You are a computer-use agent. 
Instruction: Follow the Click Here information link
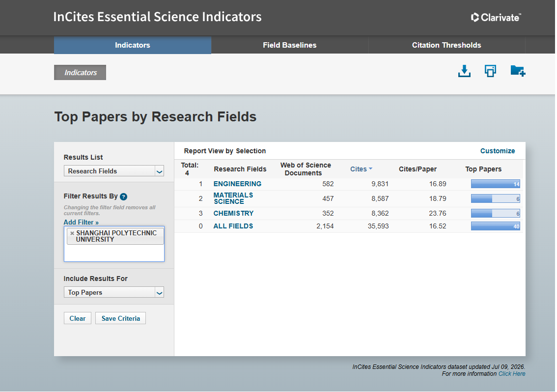click(511, 374)
